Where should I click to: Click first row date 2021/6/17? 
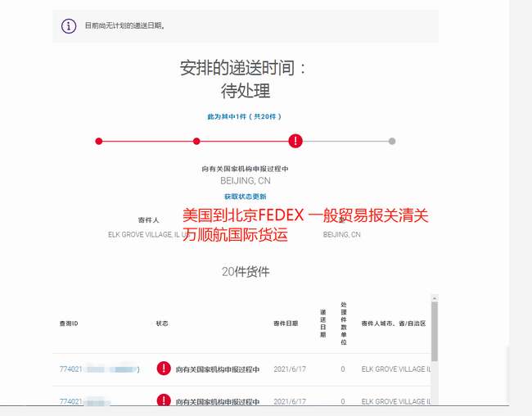290,369
